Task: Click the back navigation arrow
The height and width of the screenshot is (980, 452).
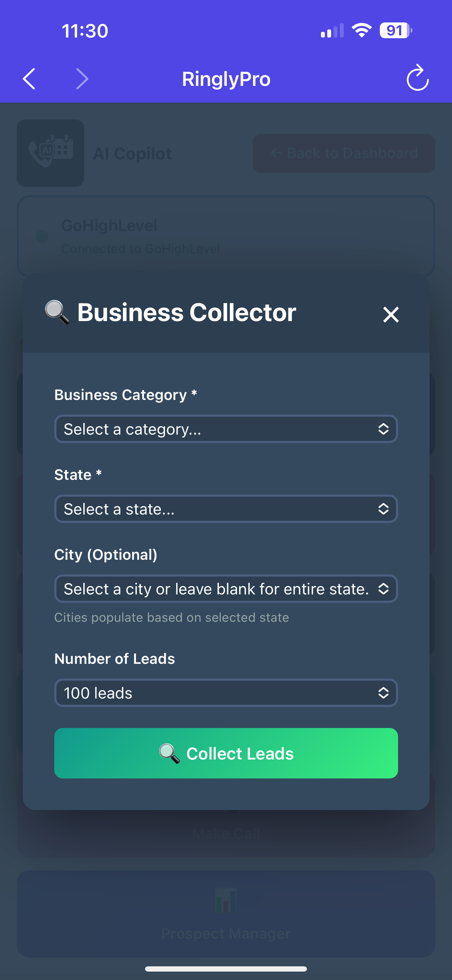Action: (x=29, y=79)
